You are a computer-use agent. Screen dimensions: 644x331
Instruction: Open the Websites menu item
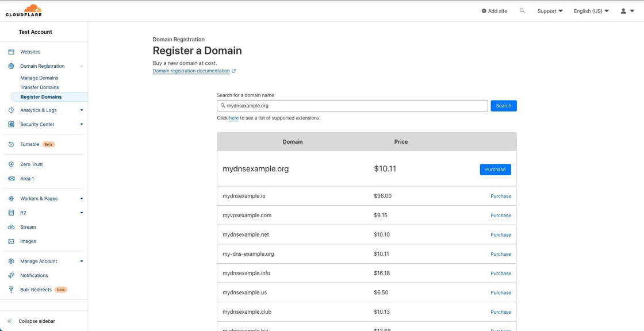click(30, 52)
